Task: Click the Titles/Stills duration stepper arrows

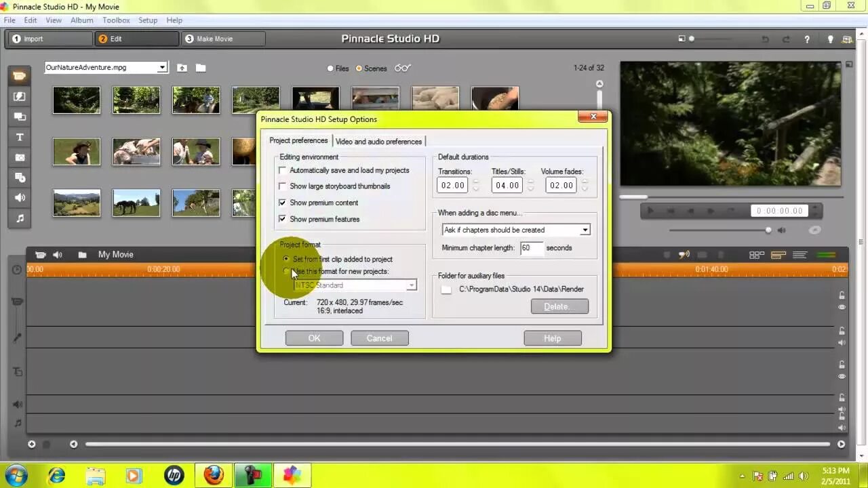Action: pos(530,185)
